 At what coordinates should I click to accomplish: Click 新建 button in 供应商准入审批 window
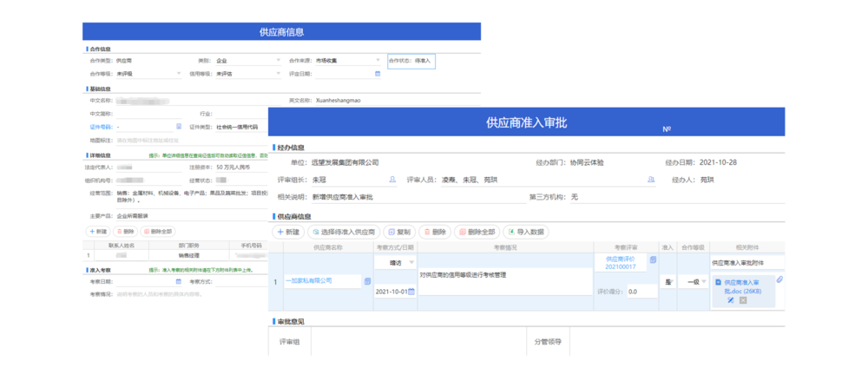pyautogui.click(x=288, y=232)
